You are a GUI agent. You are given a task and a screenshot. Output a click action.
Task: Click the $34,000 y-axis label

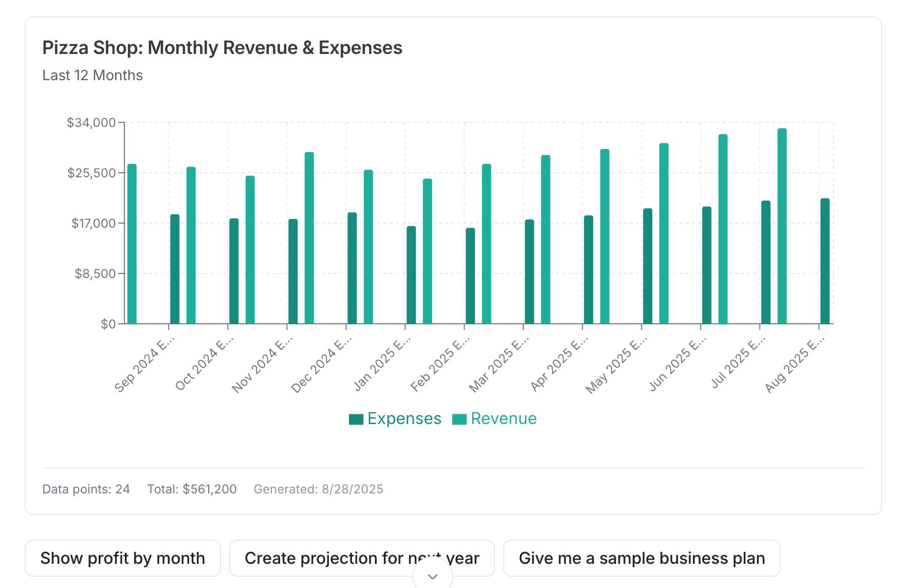point(91,122)
